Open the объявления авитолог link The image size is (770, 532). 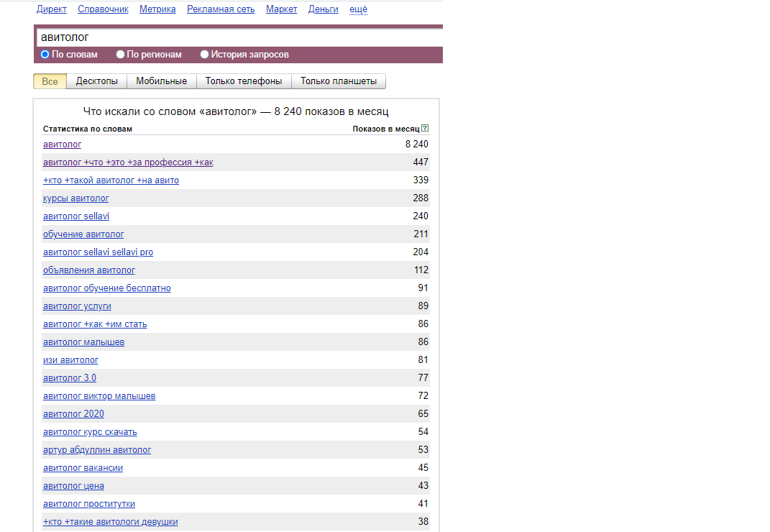89,270
